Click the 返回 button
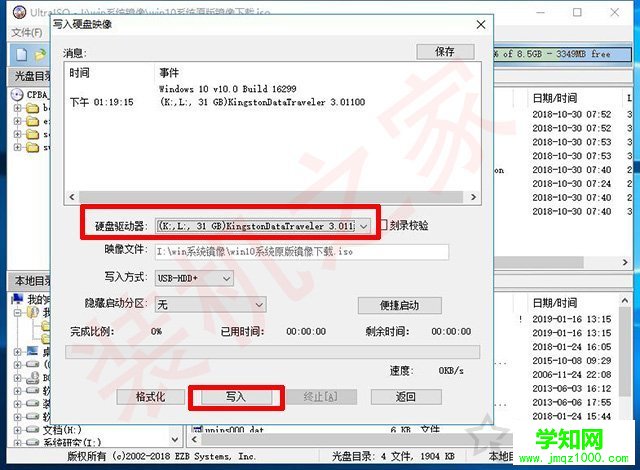The width and height of the screenshot is (640, 470). tap(406, 397)
